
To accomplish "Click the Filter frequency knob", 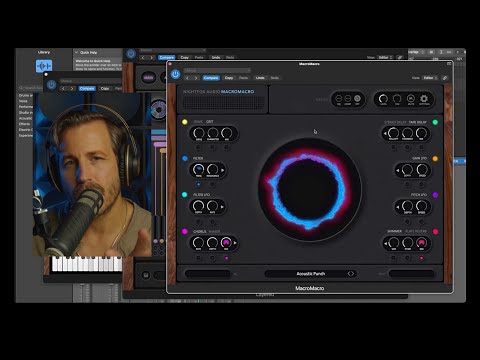I will [x=199, y=170].
